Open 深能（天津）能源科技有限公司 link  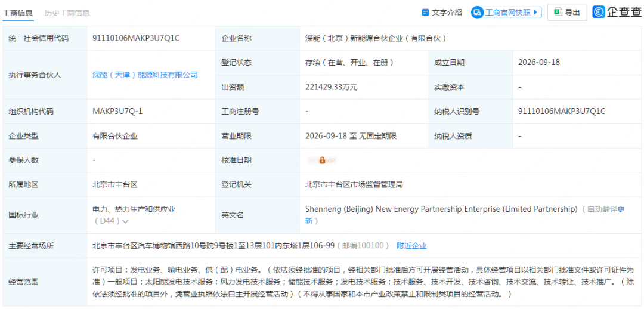pos(145,75)
